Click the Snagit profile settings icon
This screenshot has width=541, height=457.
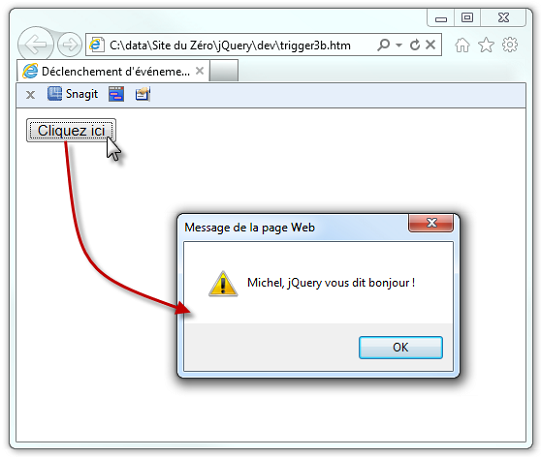[x=142, y=94]
